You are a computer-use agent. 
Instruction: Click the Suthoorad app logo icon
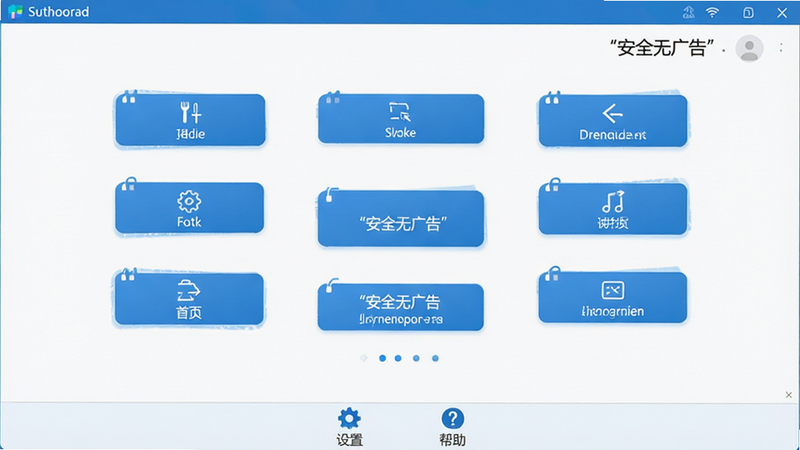[15, 12]
